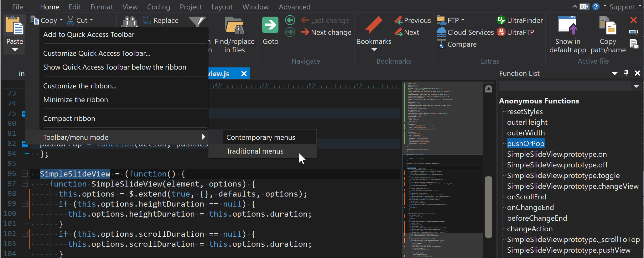Choose Compact ribbon from context menu
Image resolution: width=644 pixels, height=258 pixels.
click(x=69, y=118)
